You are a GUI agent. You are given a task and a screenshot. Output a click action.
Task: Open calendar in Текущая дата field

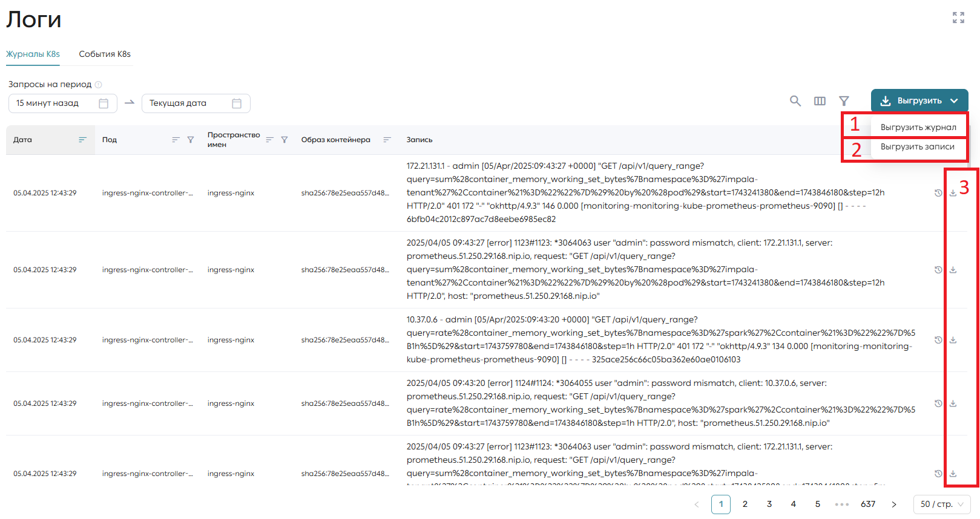[237, 103]
